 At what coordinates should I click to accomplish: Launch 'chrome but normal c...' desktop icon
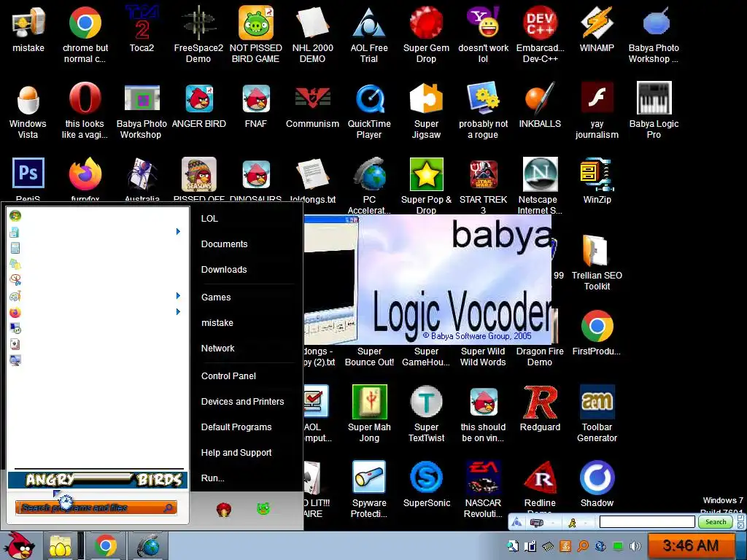click(x=85, y=22)
